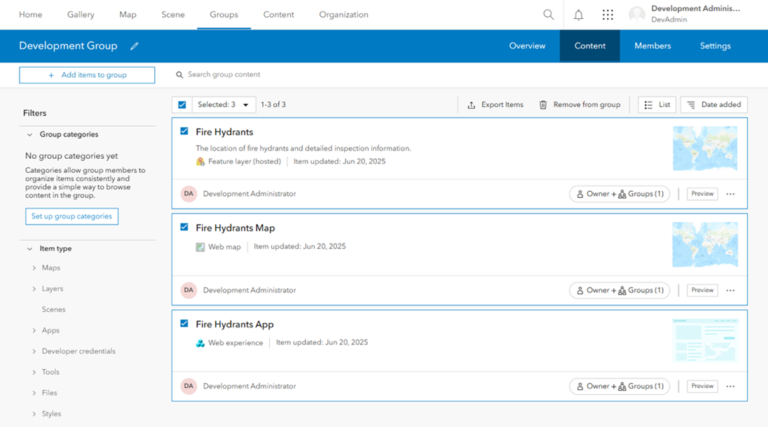
Task: Expand the Apps item type filter
Action: tap(34, 331)
